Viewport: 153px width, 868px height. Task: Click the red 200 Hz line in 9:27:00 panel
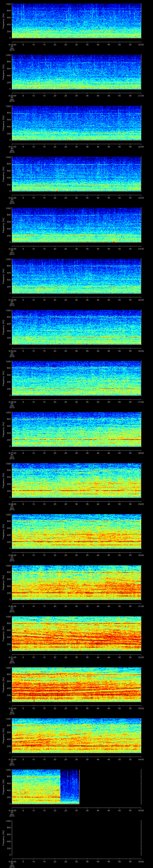77,440
